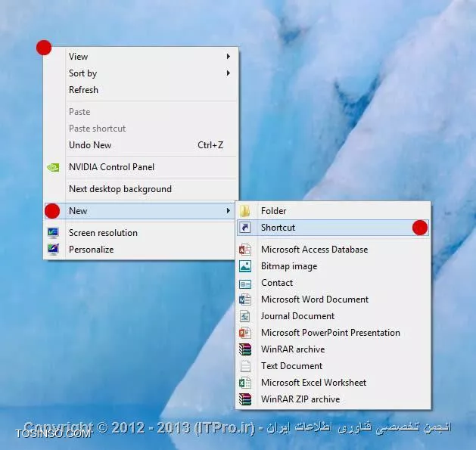Choose Next desktop background
The image size is (476, 450).
click(141, 189)
